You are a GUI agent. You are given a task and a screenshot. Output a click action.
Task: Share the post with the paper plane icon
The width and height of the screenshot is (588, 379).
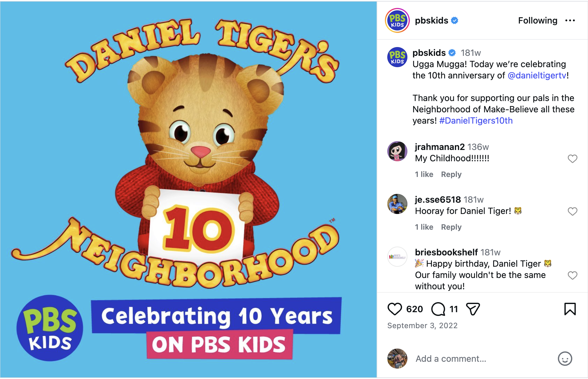473,309
